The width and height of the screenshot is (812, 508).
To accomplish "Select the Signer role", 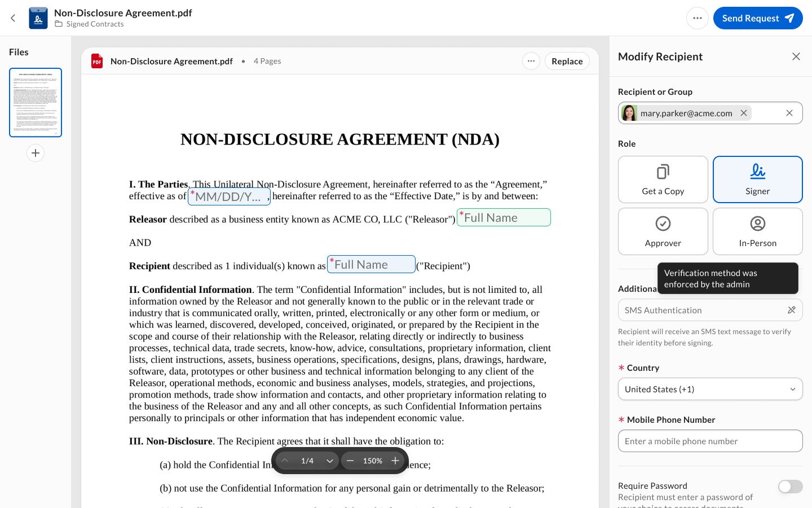I will (757, 179).
